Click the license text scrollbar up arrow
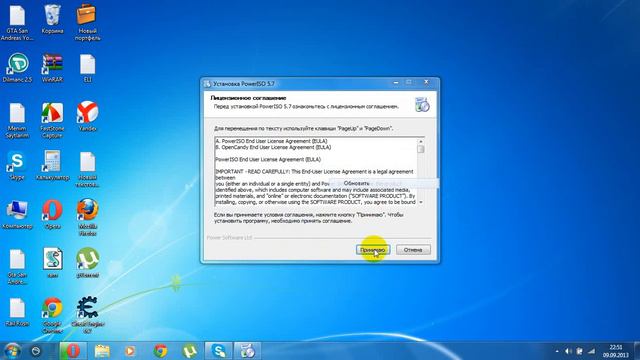 click(421, 141)
